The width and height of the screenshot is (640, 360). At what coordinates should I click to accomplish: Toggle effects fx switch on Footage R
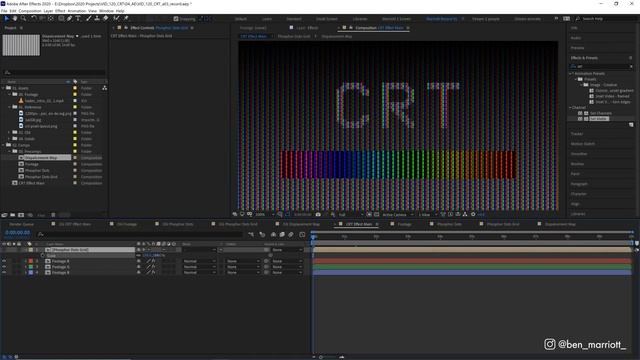coord(153,261)
